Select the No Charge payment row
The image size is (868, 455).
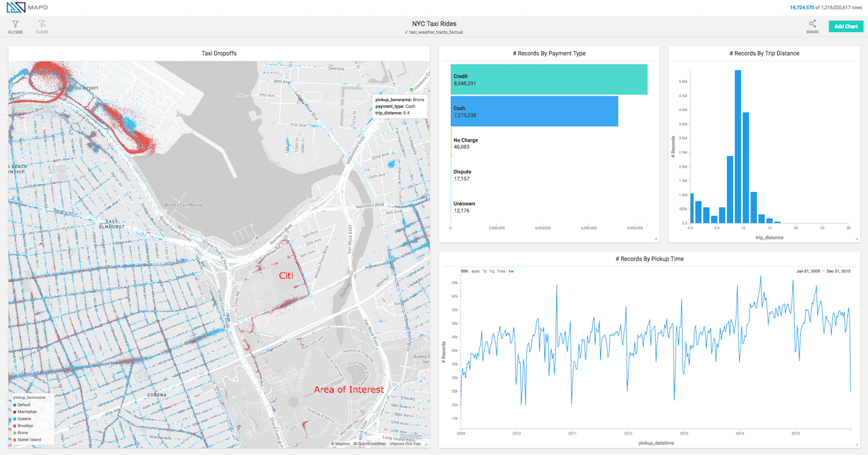pos(551,143)
